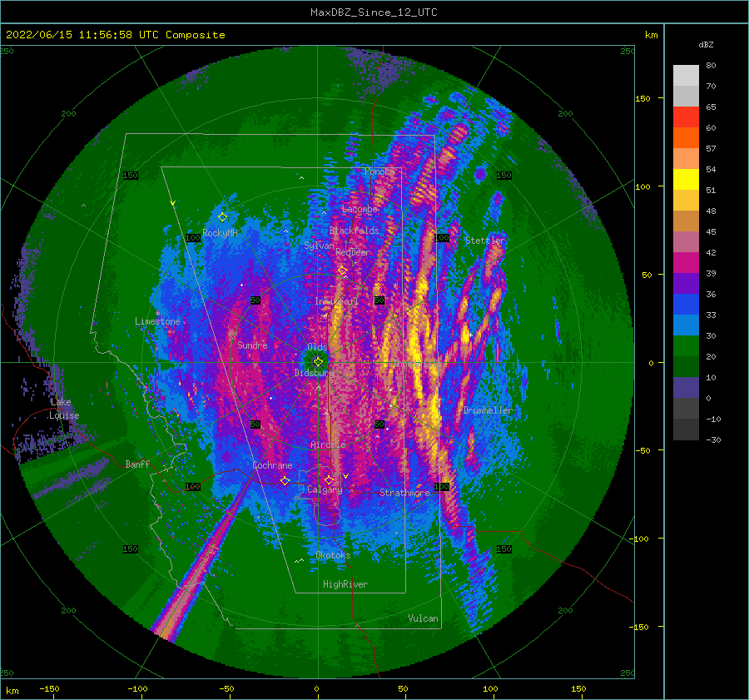The width and height of the screenshot is (749, 700).
Task: Click the -150 tick on the bottom axis
Action: click(49, 688)
